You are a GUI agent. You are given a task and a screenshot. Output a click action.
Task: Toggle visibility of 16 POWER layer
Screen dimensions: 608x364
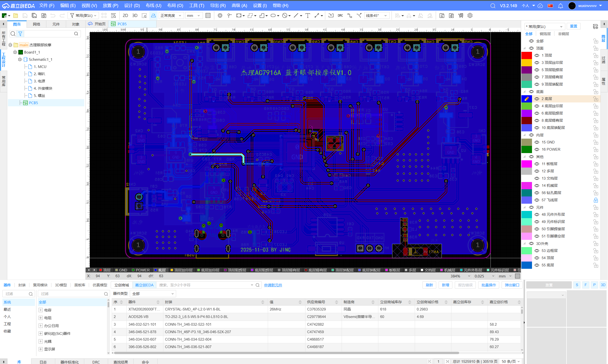pos(537,149)
